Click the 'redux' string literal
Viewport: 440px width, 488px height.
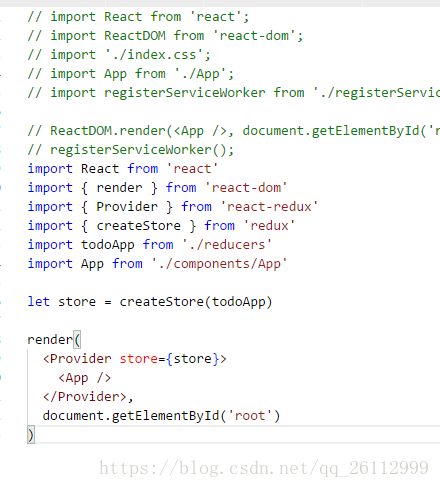click(269, 226)
